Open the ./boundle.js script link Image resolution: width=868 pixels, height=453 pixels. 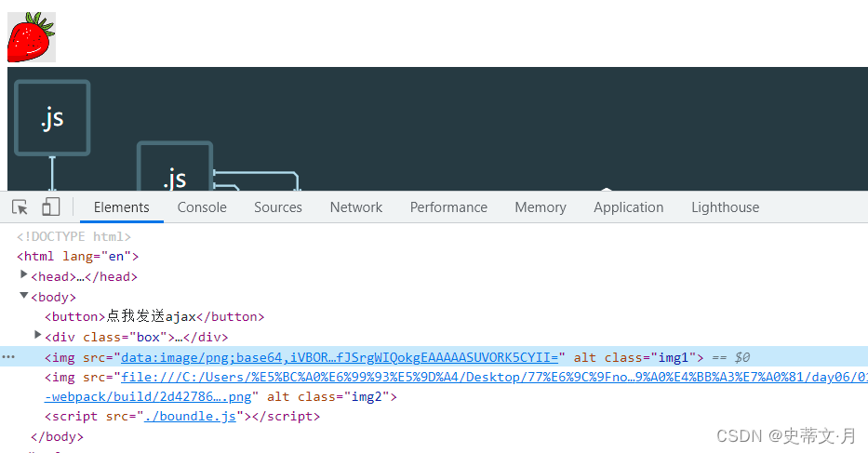[x=190, y=417]
